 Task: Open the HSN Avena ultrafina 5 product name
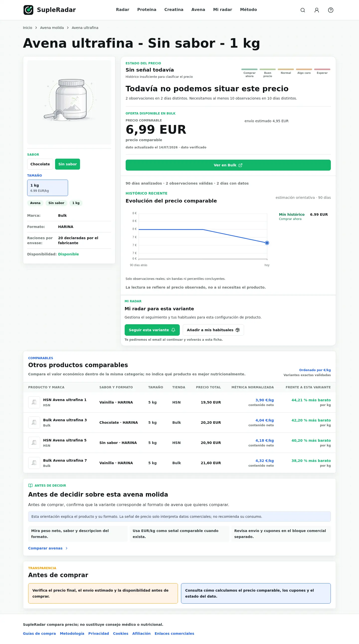pyautogui.click(x=65, y=440)
